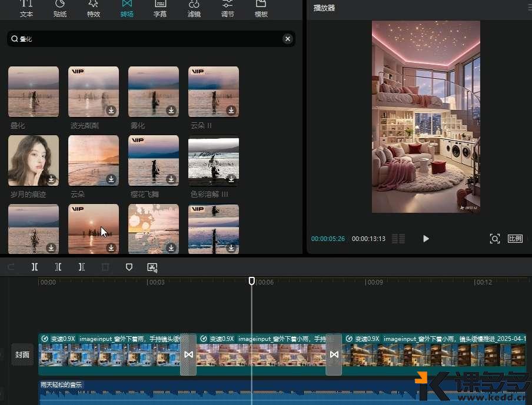This screenshot has width=532, height=405.
Task: Click the 00:03 mark on the ruler
Action: [156, 282]
